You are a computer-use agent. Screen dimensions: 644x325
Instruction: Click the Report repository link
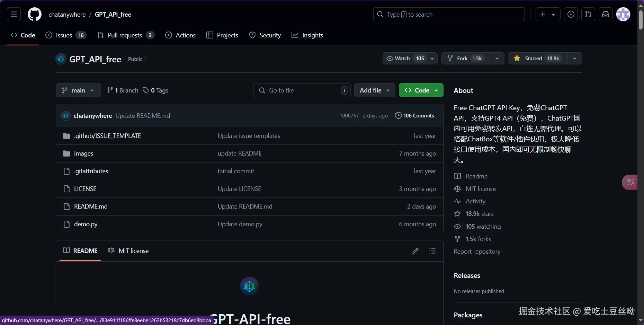point(477,252)
